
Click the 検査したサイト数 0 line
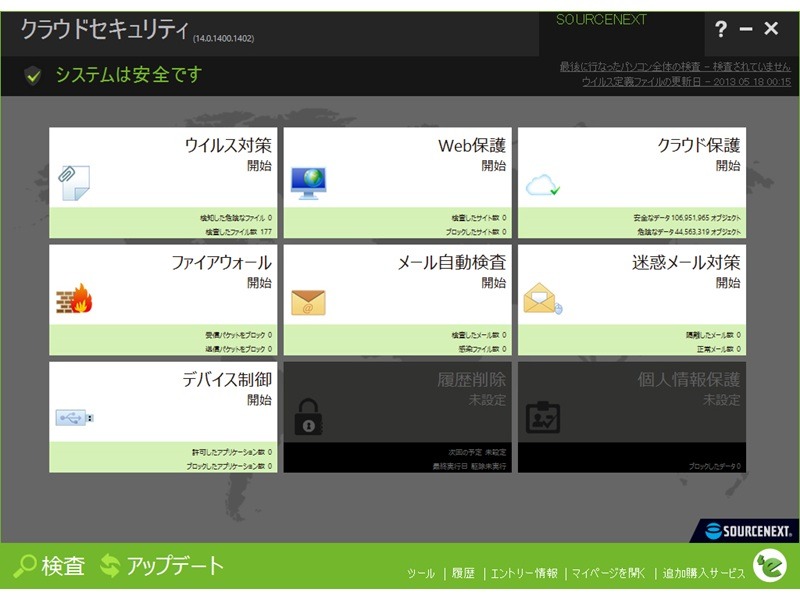(479, 218)
